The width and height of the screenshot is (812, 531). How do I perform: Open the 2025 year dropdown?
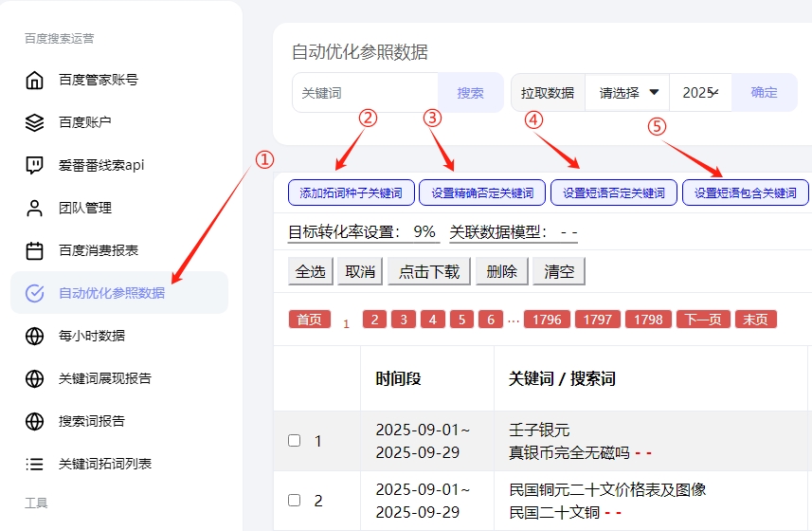pos(700,93)
